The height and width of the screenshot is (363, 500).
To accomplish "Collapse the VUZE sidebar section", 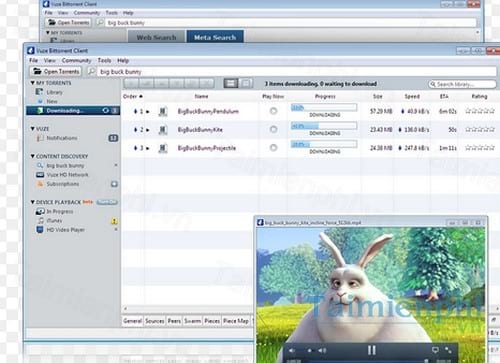I will 32,129.
